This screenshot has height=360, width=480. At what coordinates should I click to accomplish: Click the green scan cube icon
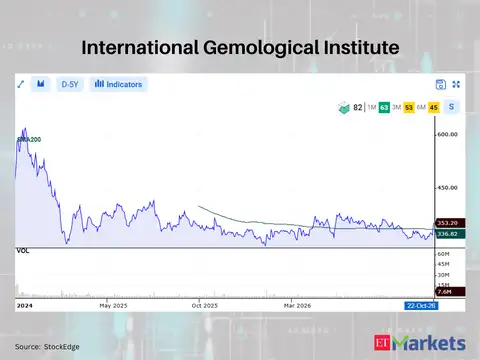(x=344, y=108)
